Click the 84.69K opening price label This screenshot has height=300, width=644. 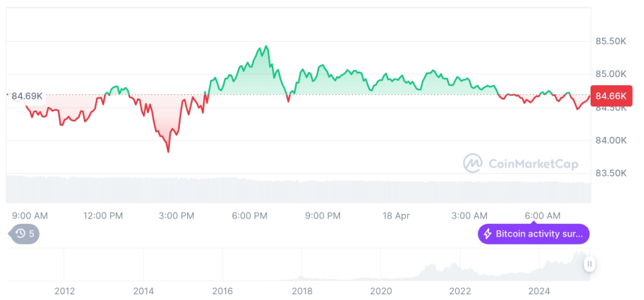(26, 96)
